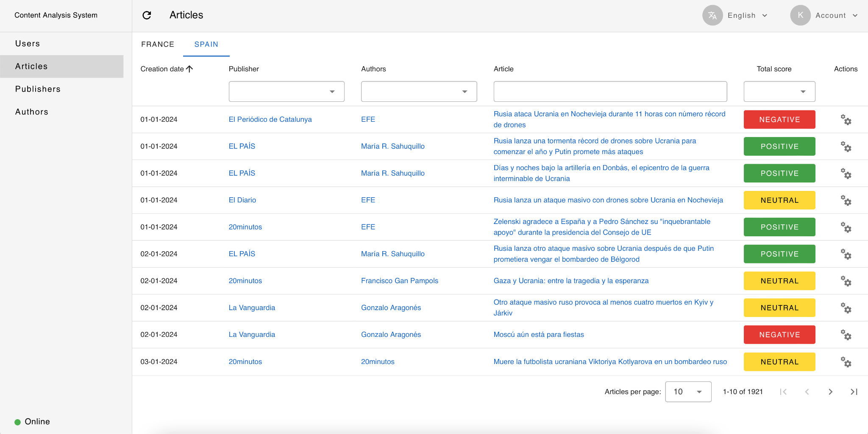Click NEGATIVE badge on Nochevieja 11 horas article
868x434 pixels.
[x=779, y=120]
